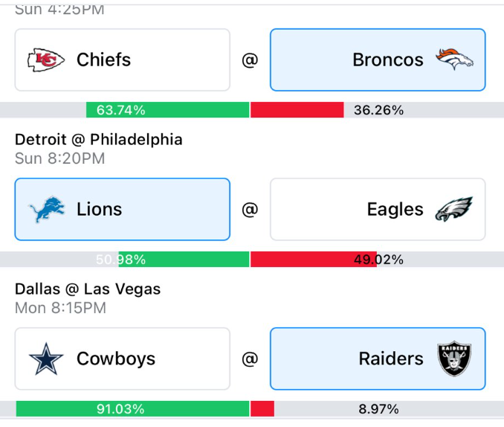Choose the Lions as winner
The width and height of the screenshot is (504, 427).
coord(123,209)
